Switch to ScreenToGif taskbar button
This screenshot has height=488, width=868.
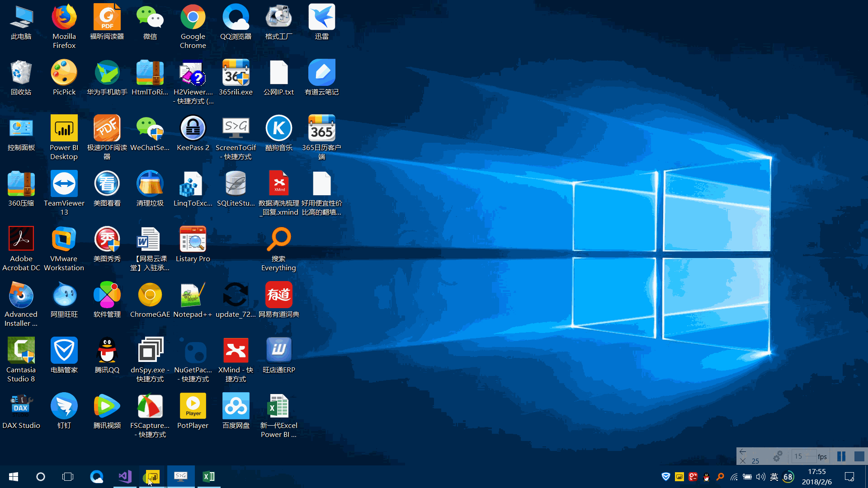pos(181,477)
